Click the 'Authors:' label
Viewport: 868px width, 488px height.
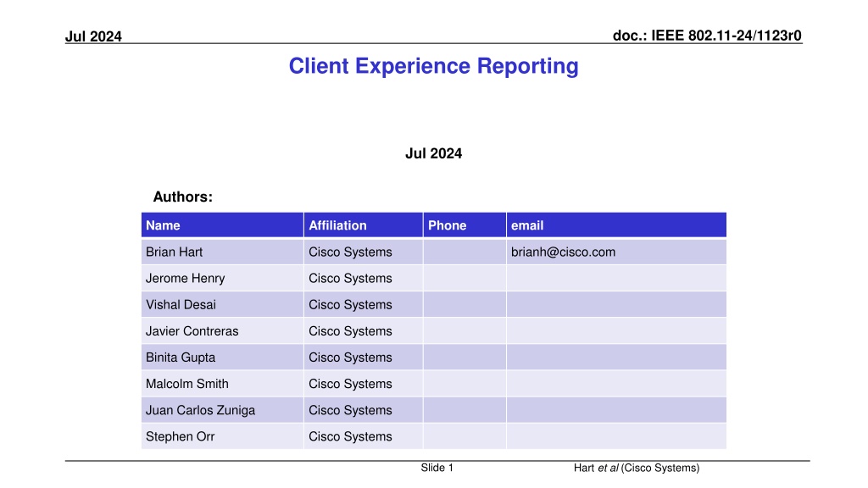(182, 197)
